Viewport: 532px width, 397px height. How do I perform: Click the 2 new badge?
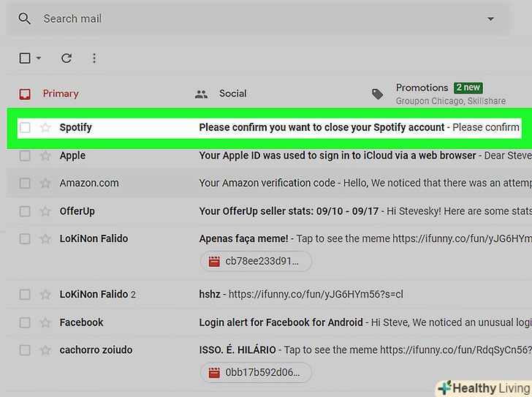468,88
